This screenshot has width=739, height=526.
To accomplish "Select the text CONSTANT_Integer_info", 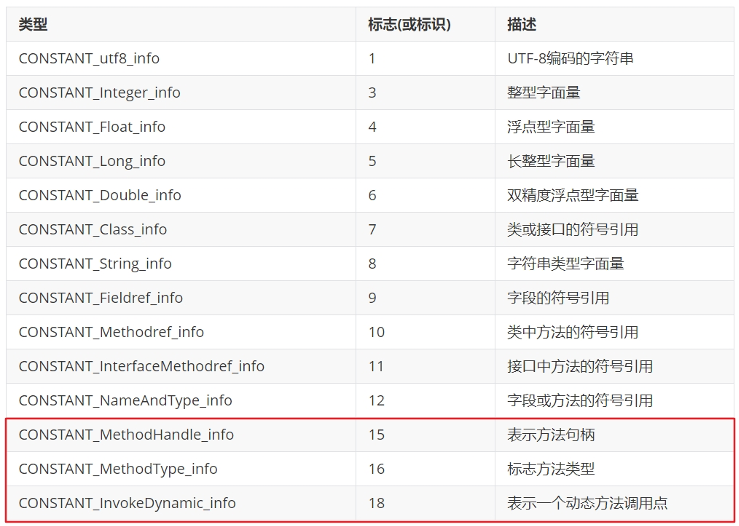I will 99,93.
